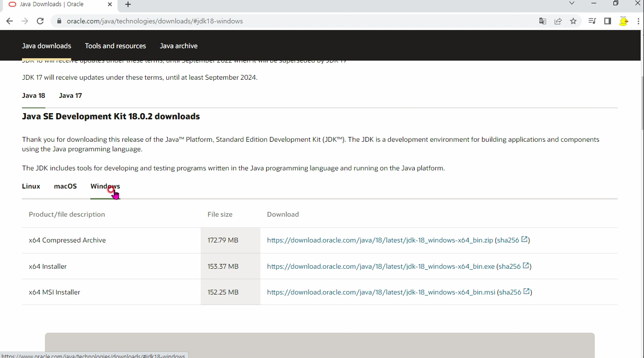
Task: Click the Download column header
Action: [283, 214]
